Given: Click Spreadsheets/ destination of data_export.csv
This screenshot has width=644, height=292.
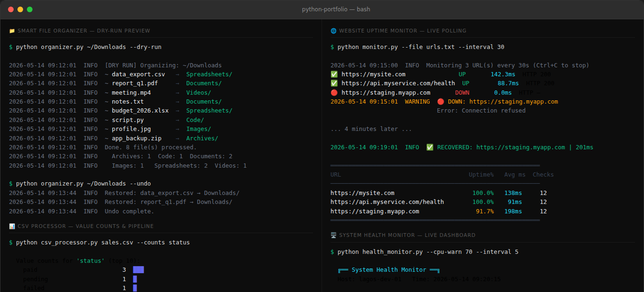Looking at the screenshot, I should coord(209,74).
